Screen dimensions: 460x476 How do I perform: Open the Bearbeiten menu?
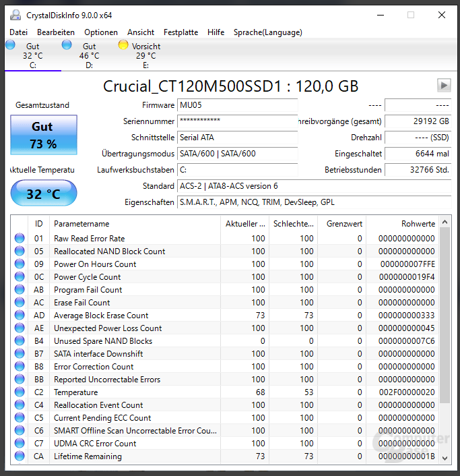[x=56, y=32]
